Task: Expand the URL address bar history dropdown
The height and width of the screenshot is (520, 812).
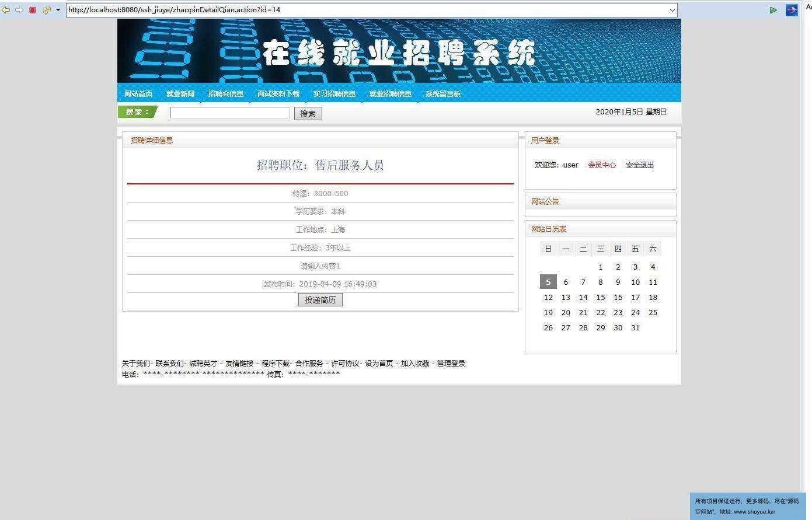Action: (672, 10)
